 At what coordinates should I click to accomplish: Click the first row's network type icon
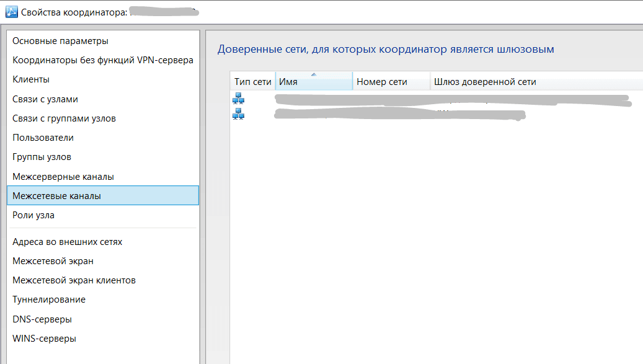click(239, 98)
